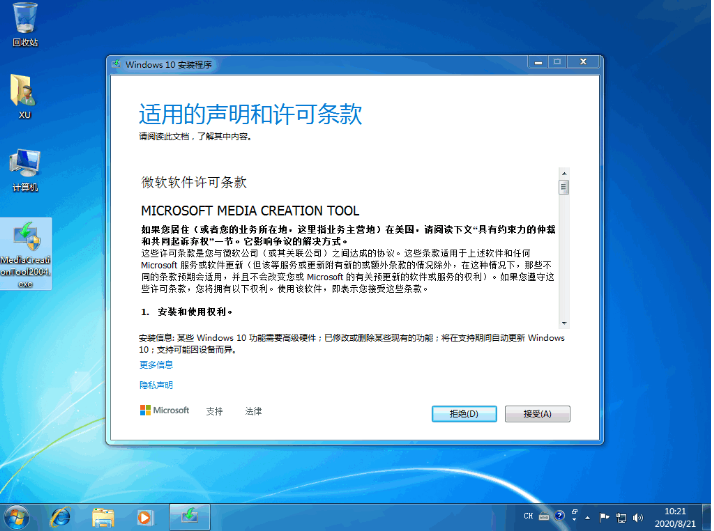
Task: Open the 更多信息 (More information) link
Action: point(156,365)
